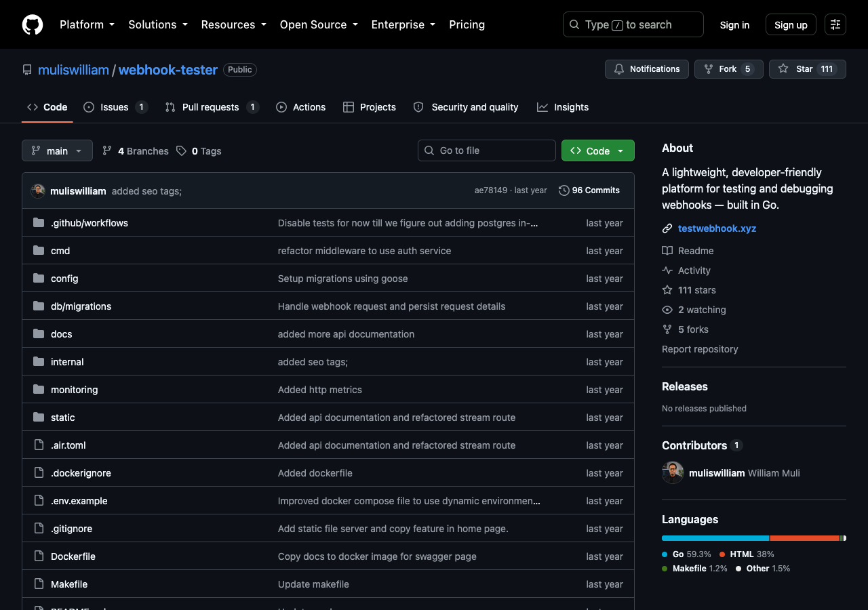
Task: Click the eye icon beside 2 watching
Action: (x=667, y=310)
